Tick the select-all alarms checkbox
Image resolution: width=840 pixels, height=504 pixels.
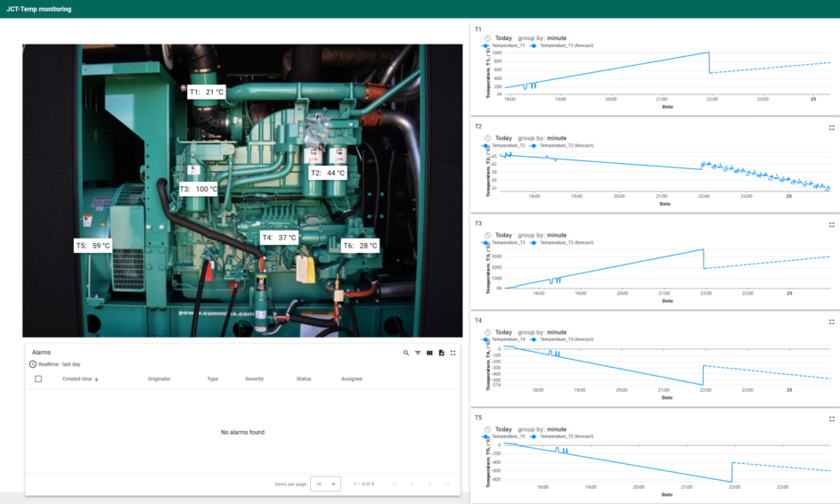point(38,379)
